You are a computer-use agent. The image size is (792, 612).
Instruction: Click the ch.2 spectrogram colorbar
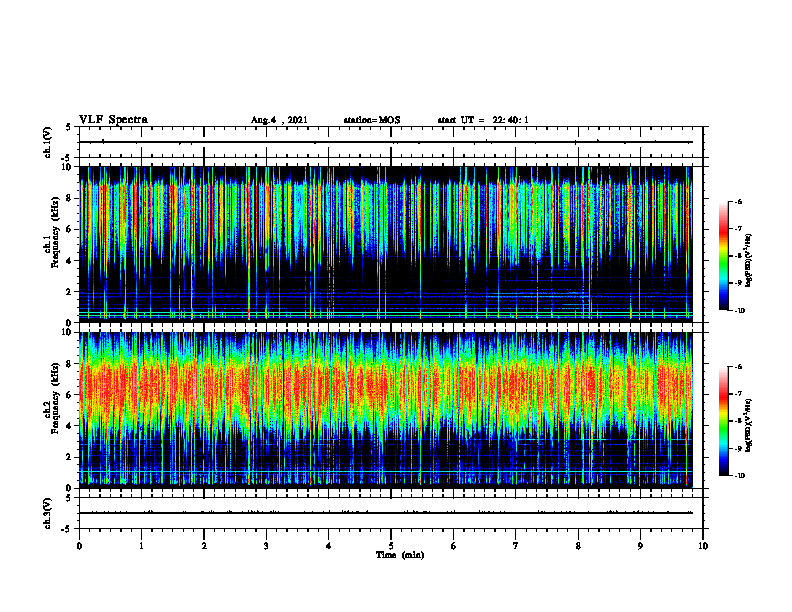click(x=723, y=421)
